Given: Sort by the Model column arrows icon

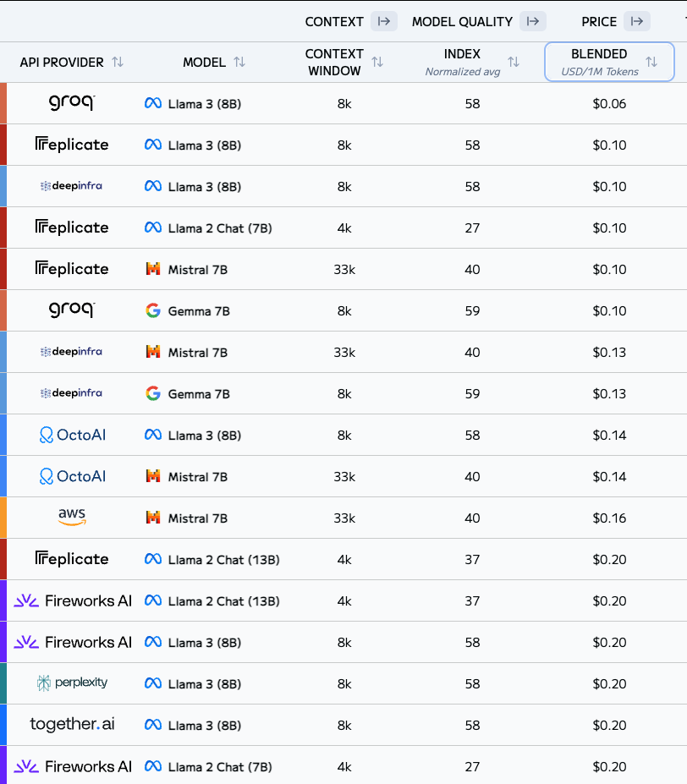Looking at the screenshot, I should tap(239, 63).
